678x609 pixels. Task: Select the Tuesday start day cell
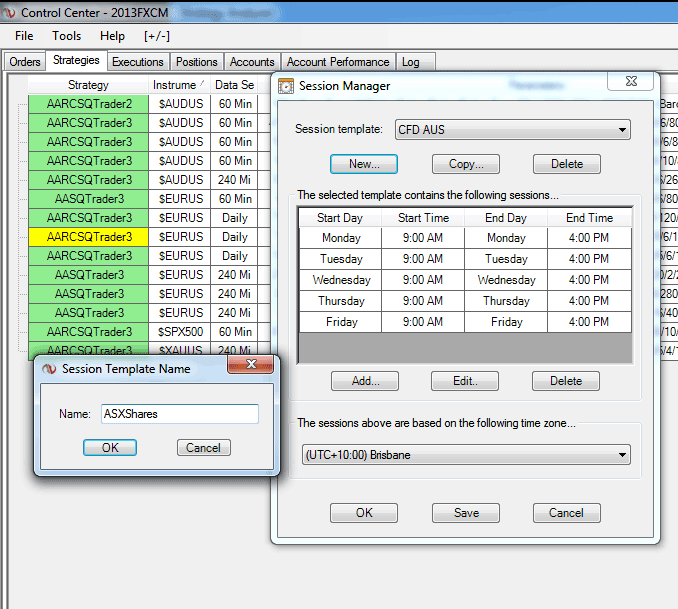341,259
